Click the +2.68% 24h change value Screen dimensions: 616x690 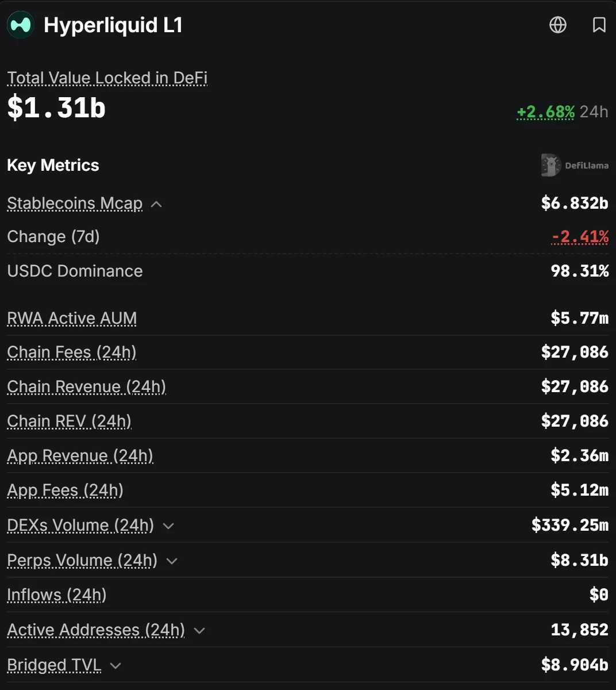[545, 112]
